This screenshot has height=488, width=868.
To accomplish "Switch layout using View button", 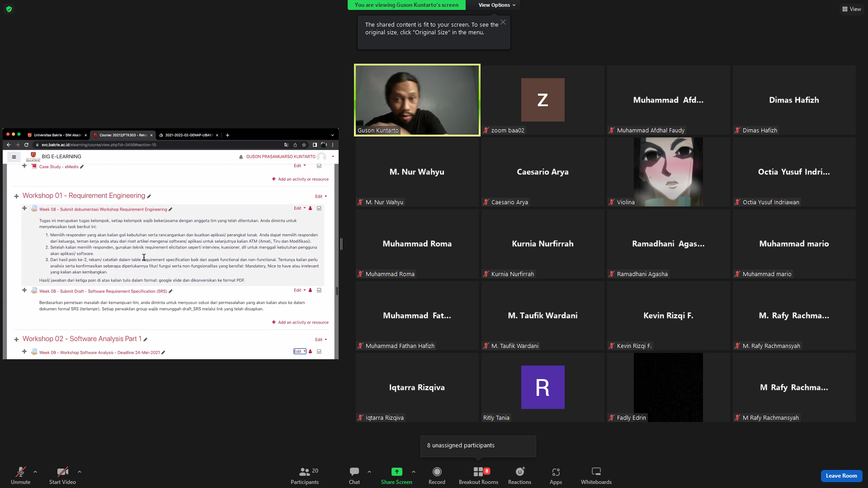I will point(851,9).
